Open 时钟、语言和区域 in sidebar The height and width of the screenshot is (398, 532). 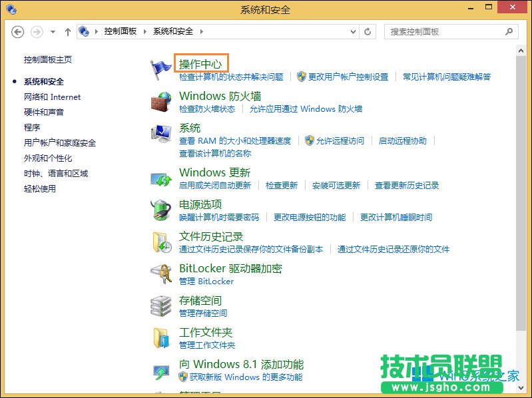[56, 173]
